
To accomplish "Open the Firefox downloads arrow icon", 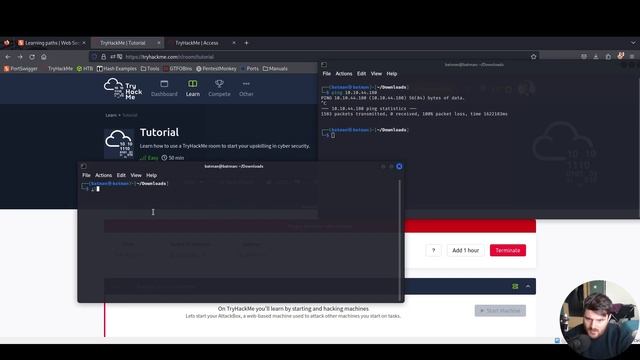I will (x=596, y=57).
